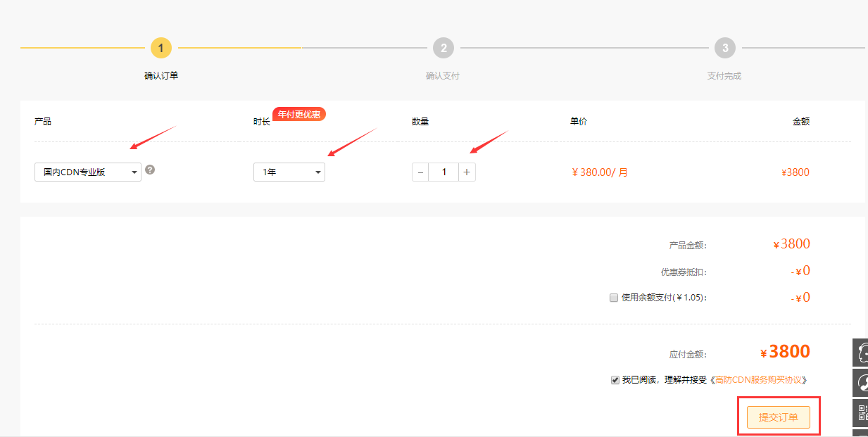Image resolution: width=868 pixels, height=437 pixels.
Task: Click the phone support icon in sidebar
Action: pyautogui.click(x=861, y=383)
